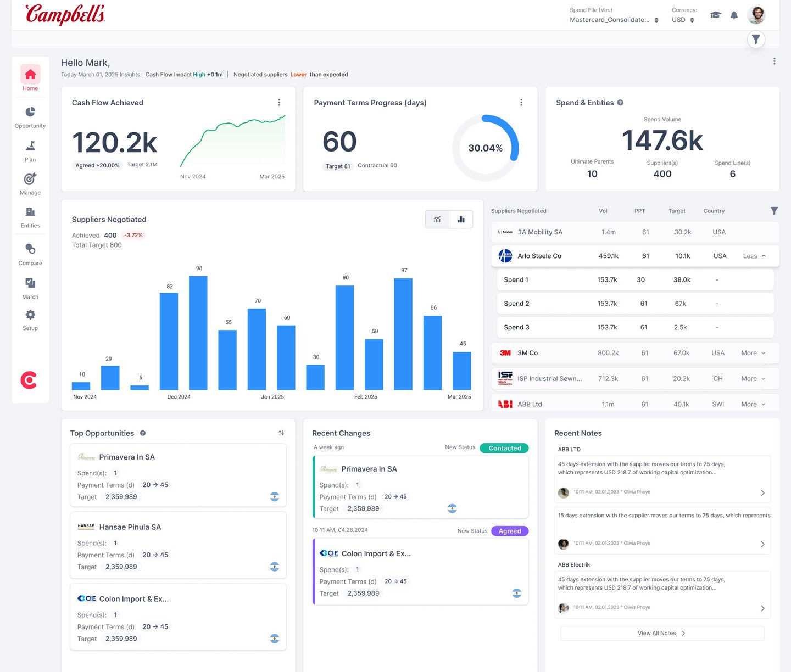The height and width of the screenshot is (672, 791).
Task: Click the bar labeled 97
Action: [403, 334]
